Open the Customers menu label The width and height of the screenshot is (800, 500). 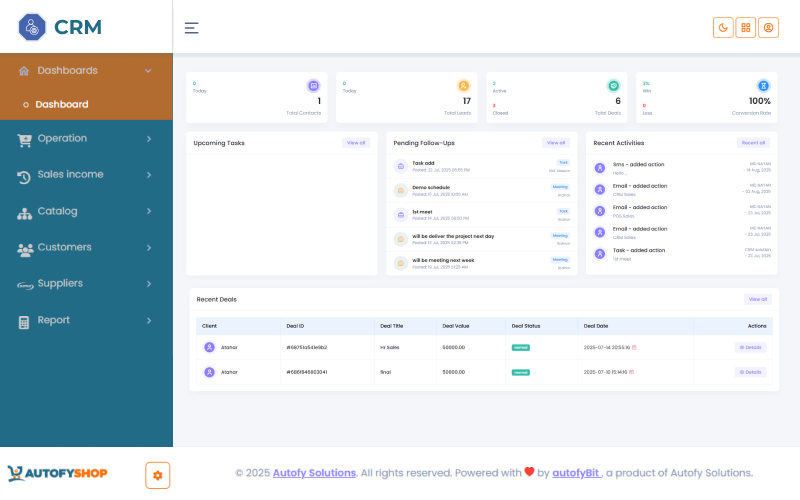(65, 247)
